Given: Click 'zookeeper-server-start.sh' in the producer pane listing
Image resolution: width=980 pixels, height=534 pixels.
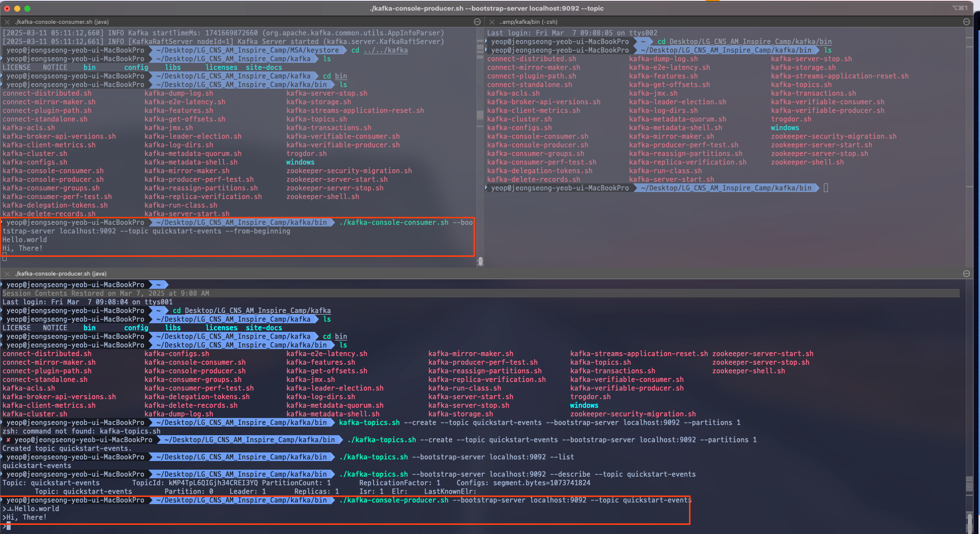Looking at the screenshot, I should [763, 354].
